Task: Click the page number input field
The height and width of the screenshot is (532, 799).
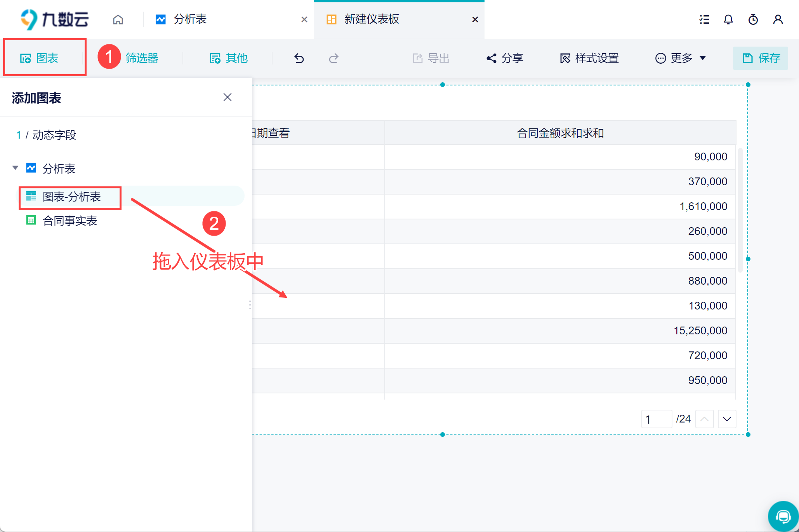Action: 656,419
